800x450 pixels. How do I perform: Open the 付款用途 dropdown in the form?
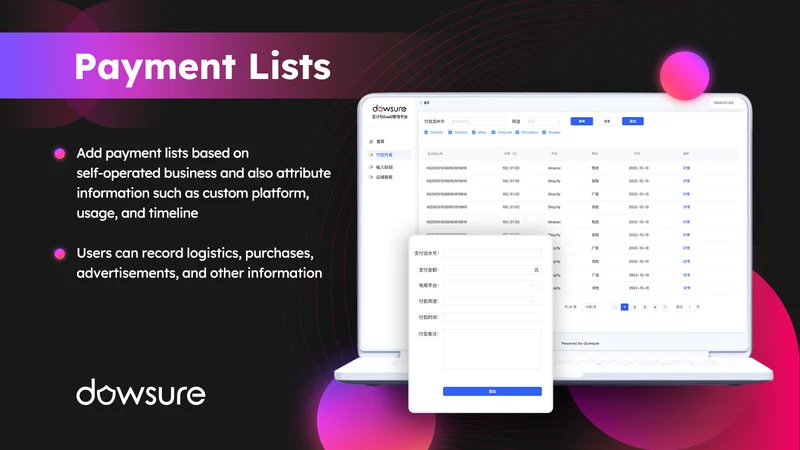[x=492, y=301]
